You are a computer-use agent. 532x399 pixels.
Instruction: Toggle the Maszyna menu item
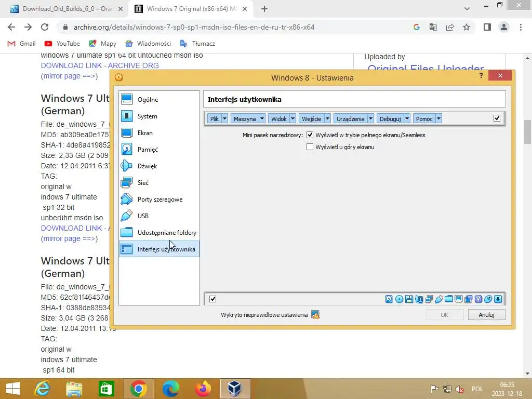(x=245, y=119)
